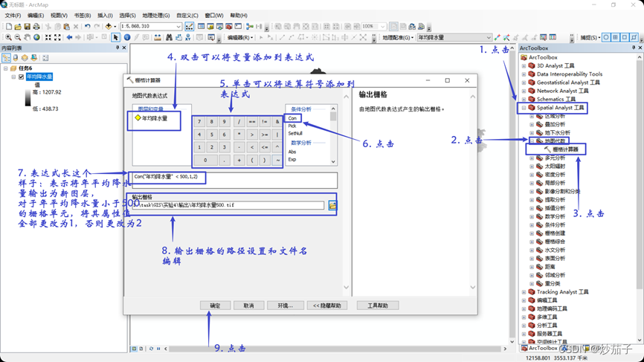This screenshot has width=644, height=362.
Task: Open the 帮助(H) menu
Action: click(239, 15)
